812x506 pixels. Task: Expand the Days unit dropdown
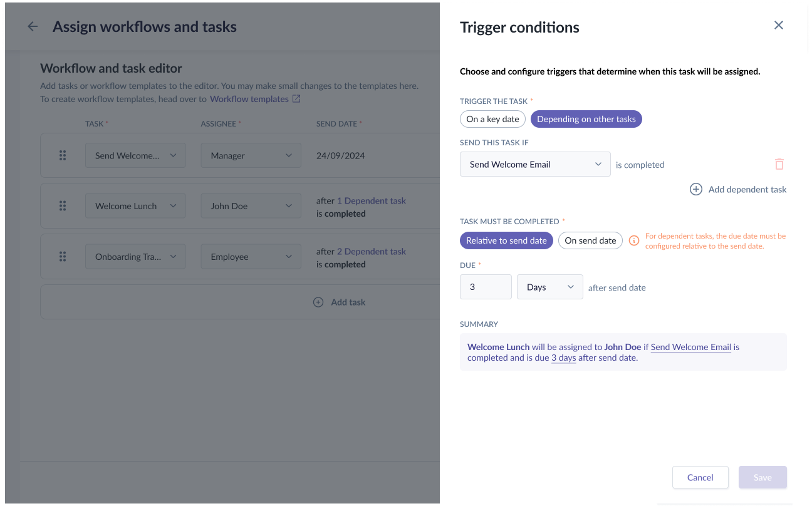coord(550,287)
